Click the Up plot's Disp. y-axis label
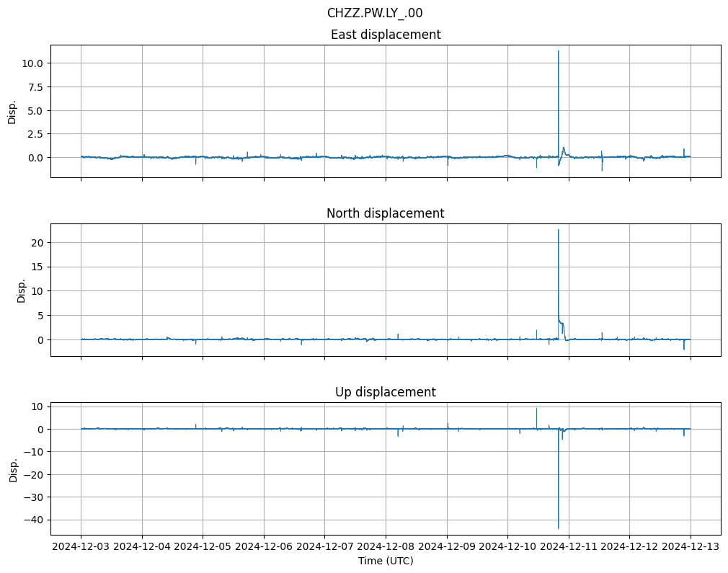 pyautogui.click(x=12, y=468)
